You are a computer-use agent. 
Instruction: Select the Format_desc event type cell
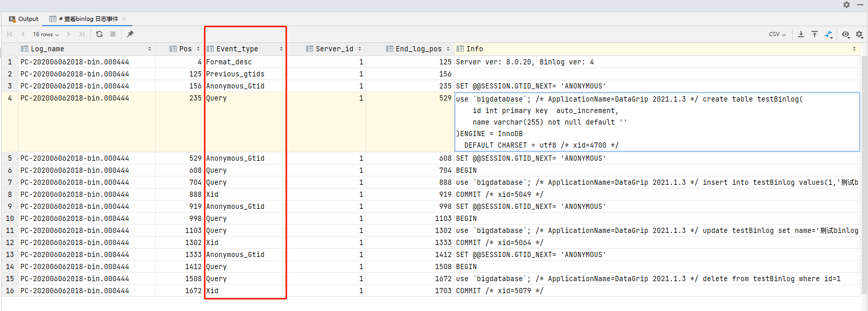245,62
